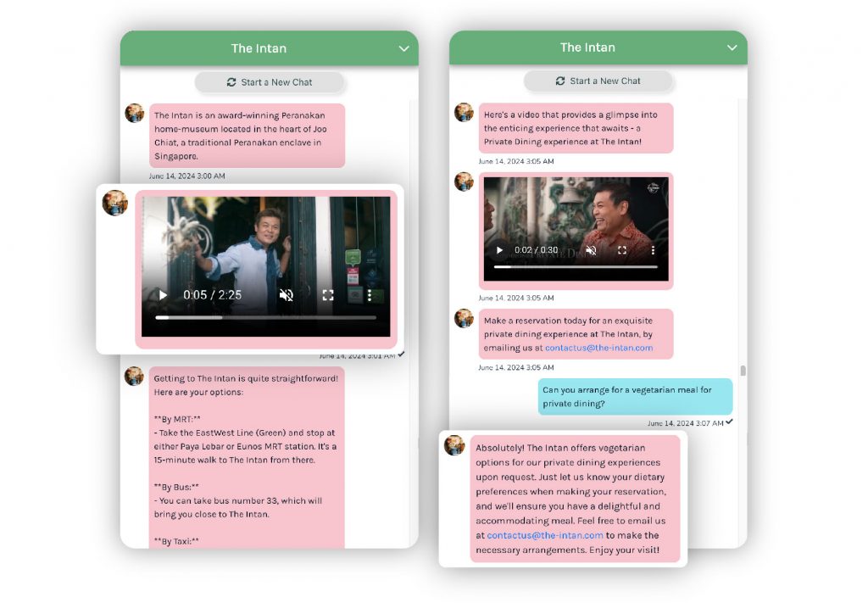The image size is (868, 603).
Task: Click The Intan title in right chat header
Action: coord(587,47)
